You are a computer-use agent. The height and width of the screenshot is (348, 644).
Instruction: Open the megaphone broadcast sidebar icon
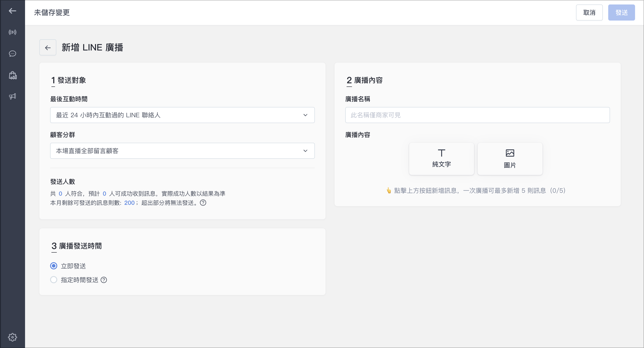[x=13, y=96]
